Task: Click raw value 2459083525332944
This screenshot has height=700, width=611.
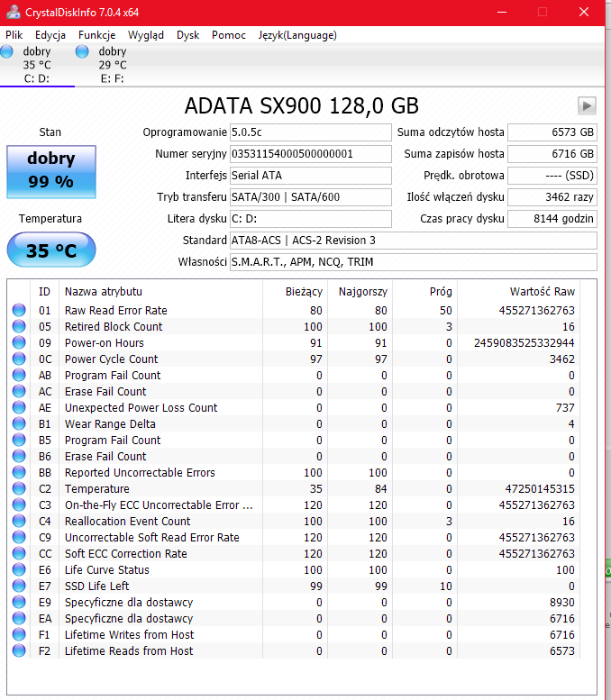Action: [524, 343]
